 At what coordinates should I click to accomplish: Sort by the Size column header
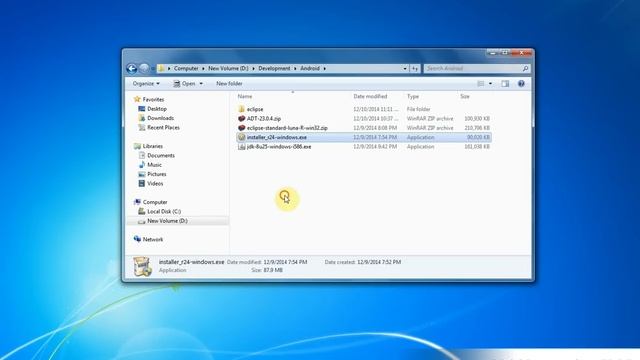coord(465,96)
